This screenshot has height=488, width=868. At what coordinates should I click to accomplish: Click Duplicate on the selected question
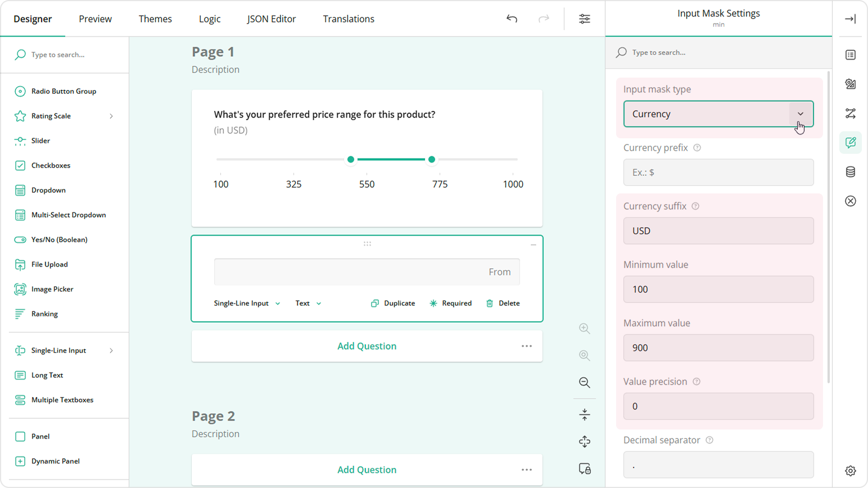click(392, 303)
